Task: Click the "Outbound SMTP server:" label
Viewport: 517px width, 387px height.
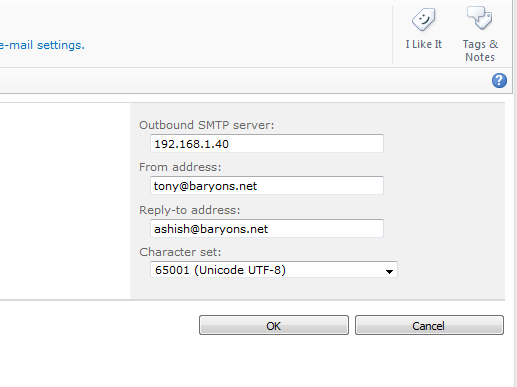Action: tap(207, 125)
